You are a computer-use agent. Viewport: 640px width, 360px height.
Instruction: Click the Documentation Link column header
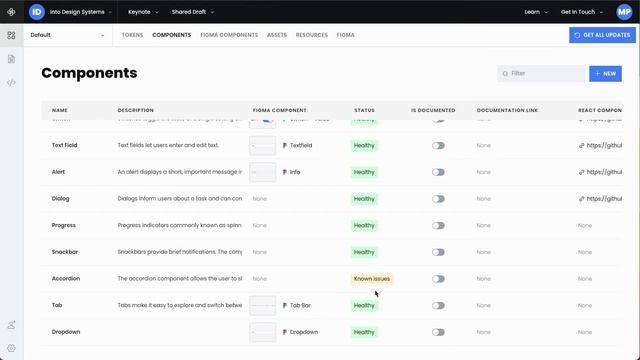pyautogui.click(x=507, y=110)
